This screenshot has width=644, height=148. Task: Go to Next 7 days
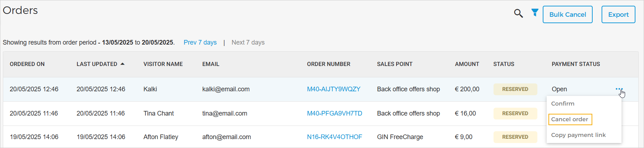248,42
